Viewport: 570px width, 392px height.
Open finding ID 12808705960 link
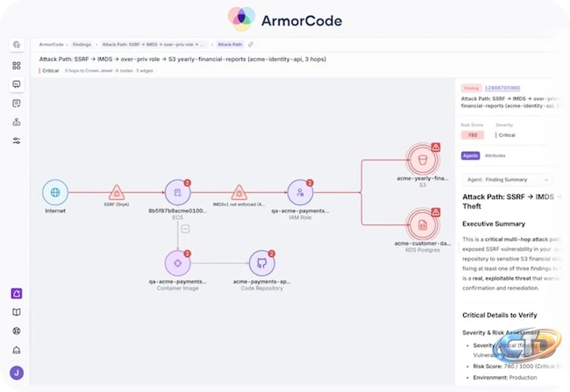(x=503, y=88)
